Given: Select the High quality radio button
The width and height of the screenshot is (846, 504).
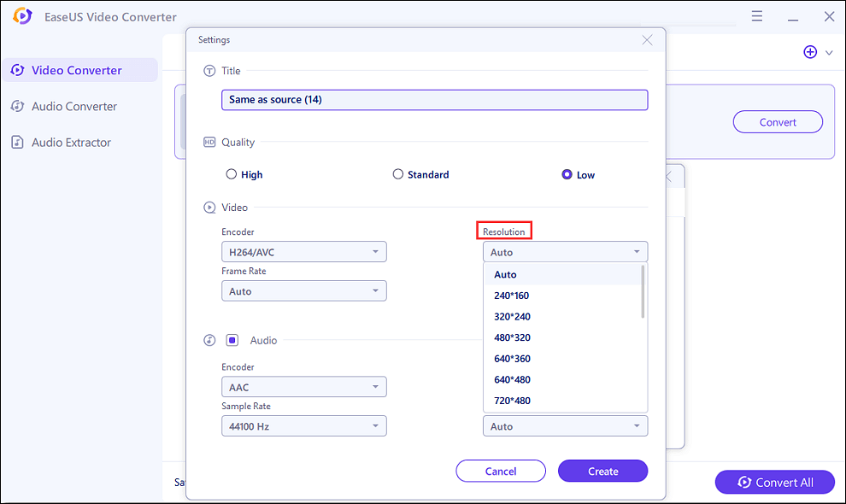Looking at the screenshot, I should (232, 174).
